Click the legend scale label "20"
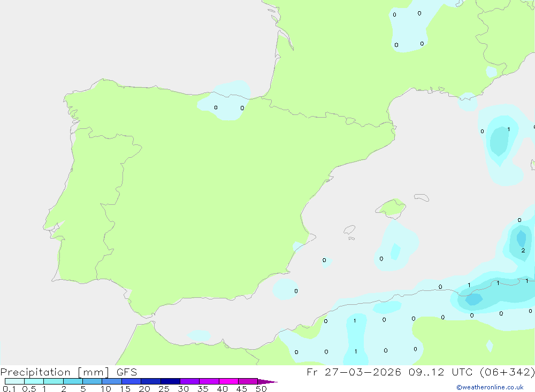The height and width of the screenshot is (392, 535). [144, 389]
